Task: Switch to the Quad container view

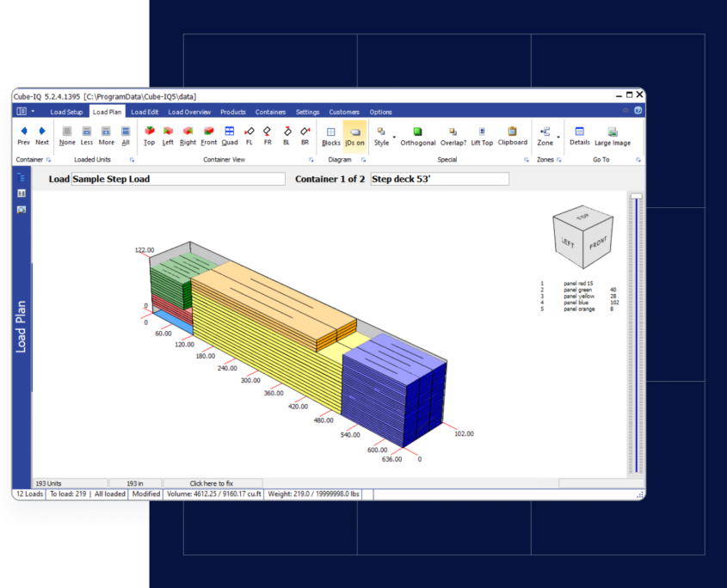Action: pyautogui.click(x=230, y=136)
